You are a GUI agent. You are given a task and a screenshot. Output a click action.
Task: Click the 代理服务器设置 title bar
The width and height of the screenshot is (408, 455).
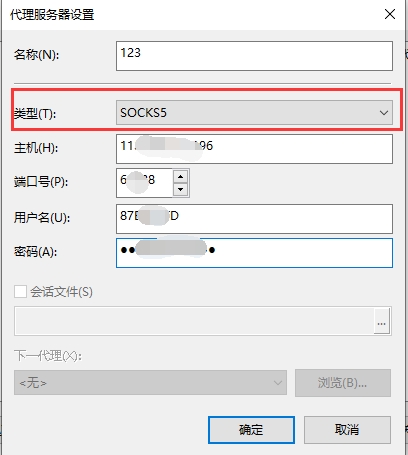tap(191, 15)
